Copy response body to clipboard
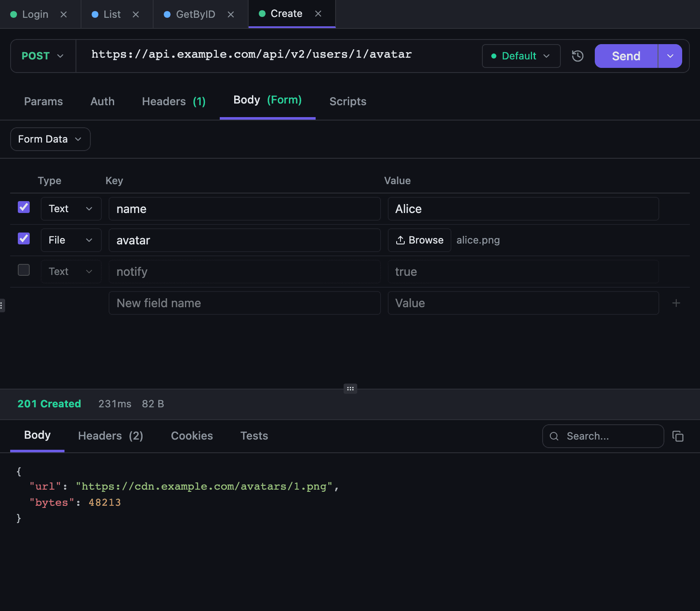Image resolution: width=700 pixels, height=611 pixels. [x=678, y=436]
